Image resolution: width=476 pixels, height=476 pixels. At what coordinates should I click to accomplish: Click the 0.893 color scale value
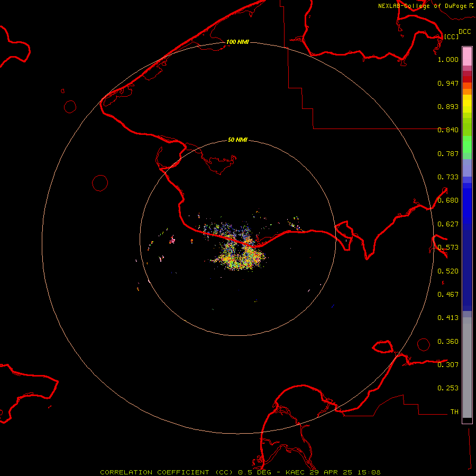pyautogui.click(x=448, y=106)
